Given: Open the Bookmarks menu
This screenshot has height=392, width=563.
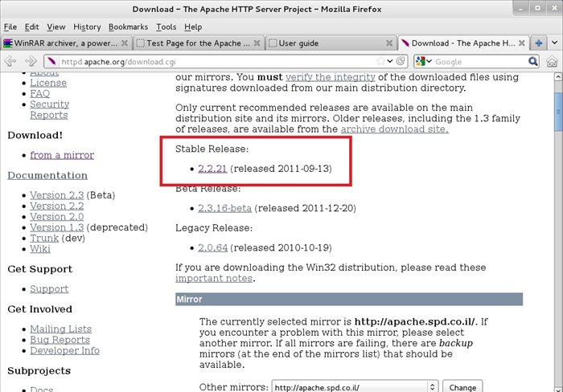Looking at the screenshot, I should [x=128, y=27].
